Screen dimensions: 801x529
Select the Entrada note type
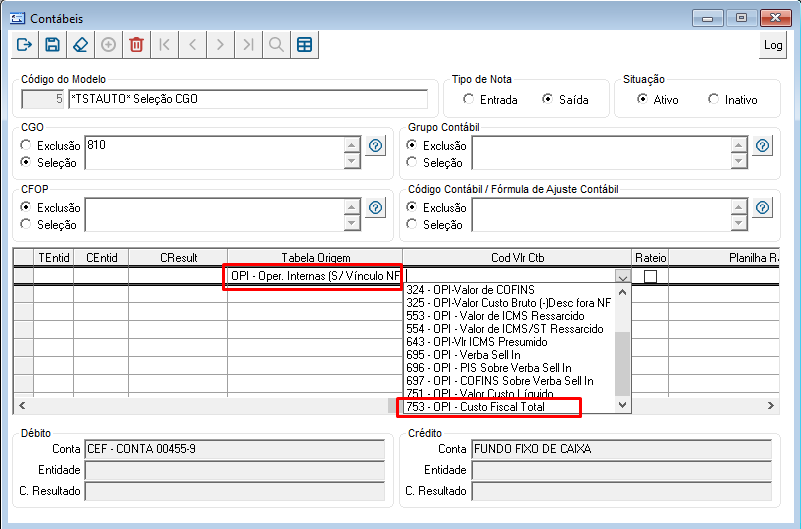(x=468, y=99)
